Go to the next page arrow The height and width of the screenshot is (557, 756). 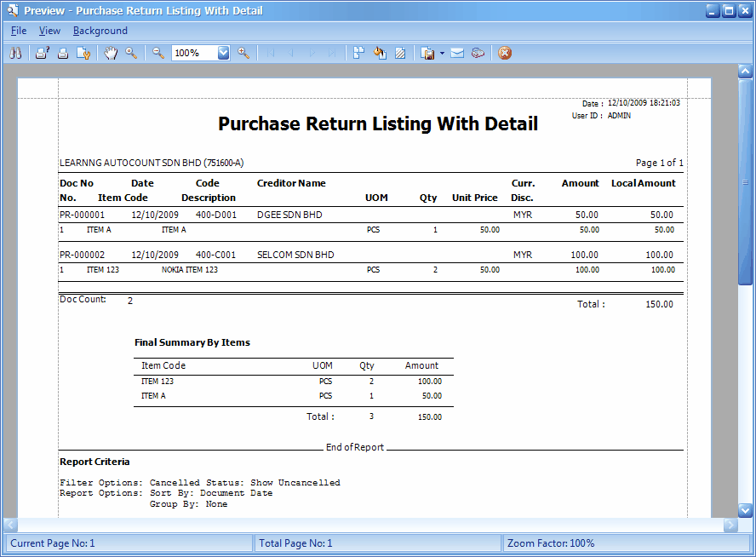click(312, 53)
